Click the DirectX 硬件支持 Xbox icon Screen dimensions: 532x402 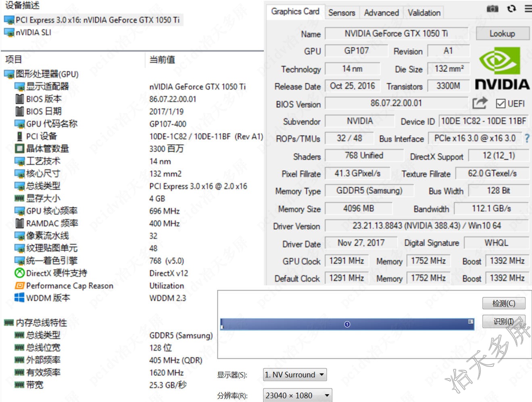[19, 273]
